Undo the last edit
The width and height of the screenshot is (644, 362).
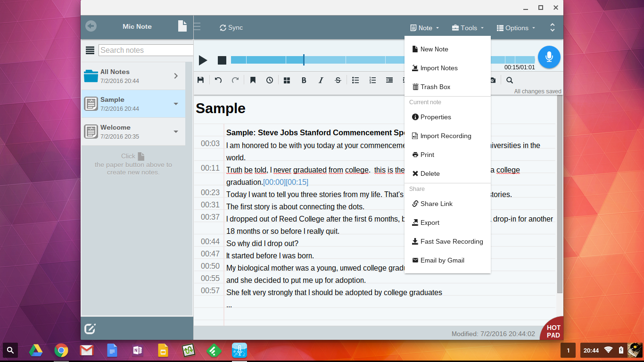[x=218, y=80]
